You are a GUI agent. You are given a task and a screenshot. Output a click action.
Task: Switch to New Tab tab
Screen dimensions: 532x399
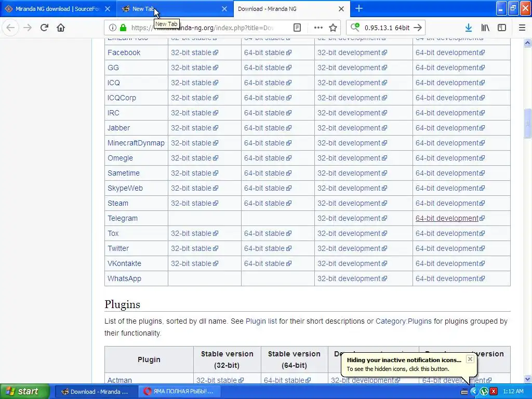coord(175,9)
